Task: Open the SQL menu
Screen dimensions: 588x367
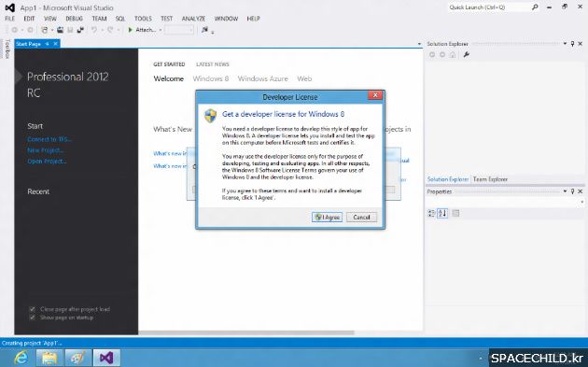Action: [x=120, y=19]
